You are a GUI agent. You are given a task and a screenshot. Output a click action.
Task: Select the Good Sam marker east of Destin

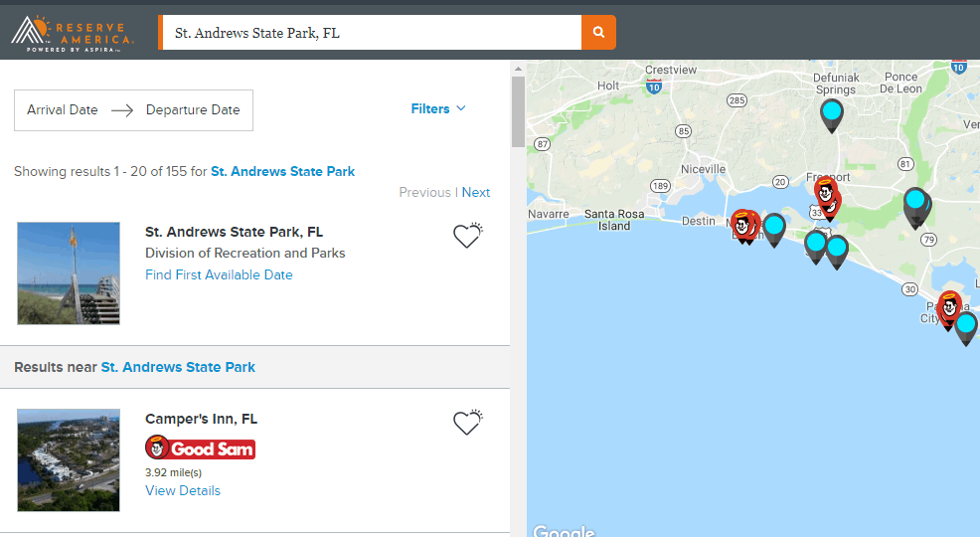pos(743,226)
